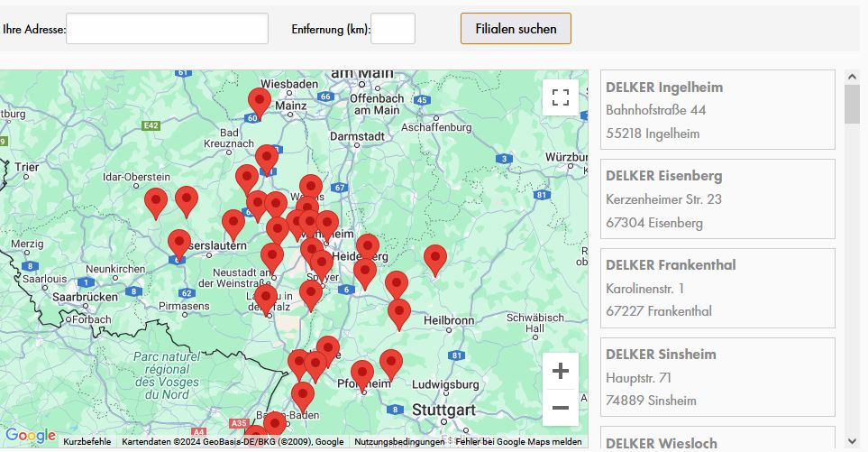This screenshot has height=452, width=868.
Task: Click the Ihre Adresse input field
Action: click(167, 29)
